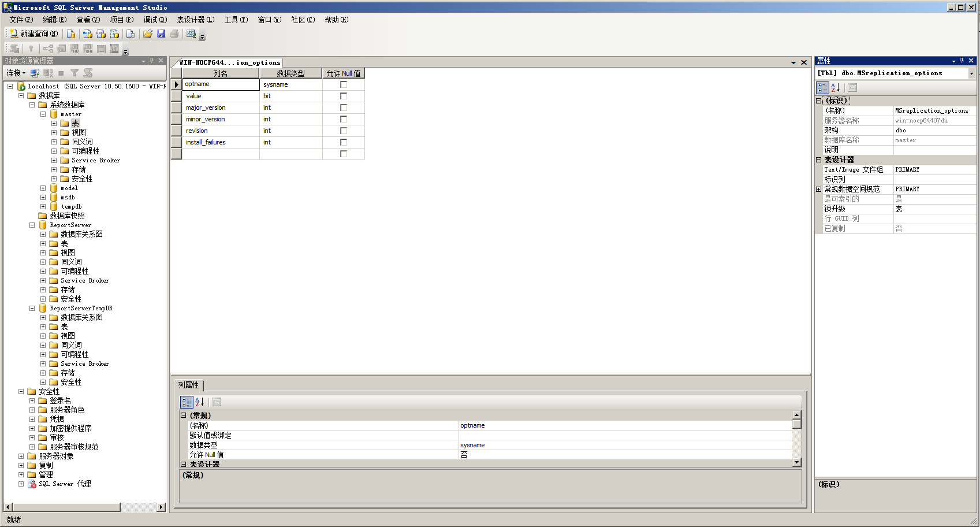Open the 帮助 menu
Viewport: 980px width, 527px height.
point(336,20)
